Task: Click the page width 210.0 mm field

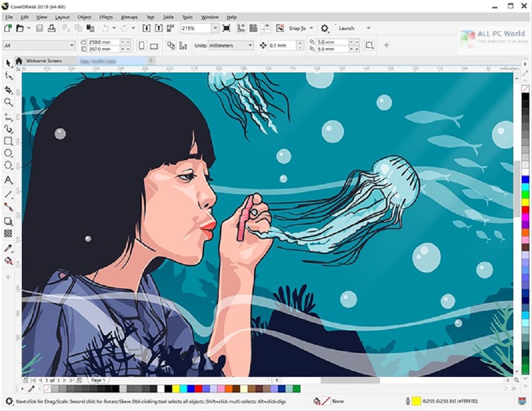Action: point(104,42)
